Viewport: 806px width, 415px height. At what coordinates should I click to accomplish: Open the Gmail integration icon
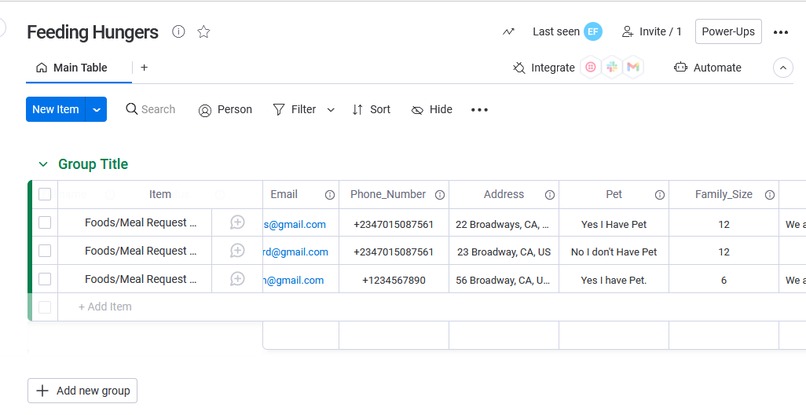(x=633, y=67)
